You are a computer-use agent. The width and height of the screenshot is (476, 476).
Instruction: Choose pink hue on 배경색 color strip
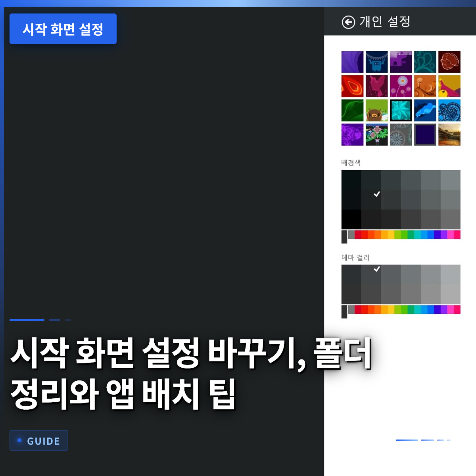pyautogui.click(x=450, y=234)
